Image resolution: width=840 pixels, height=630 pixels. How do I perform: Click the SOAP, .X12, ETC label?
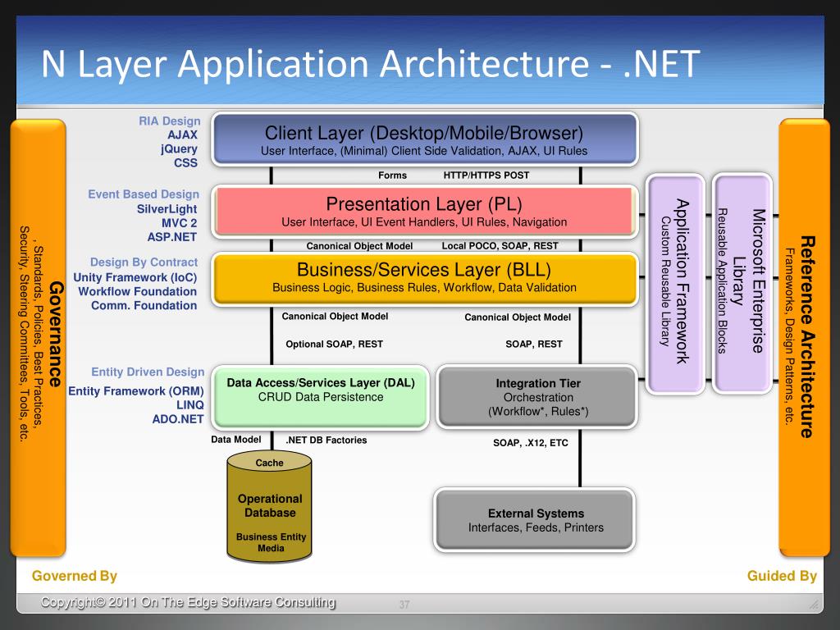531,442
